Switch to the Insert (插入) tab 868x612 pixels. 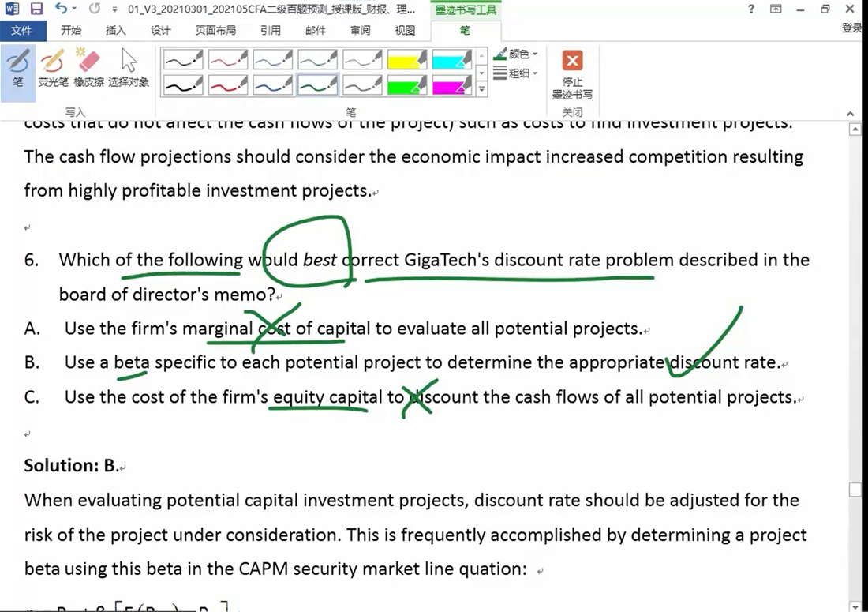[116, 31]
